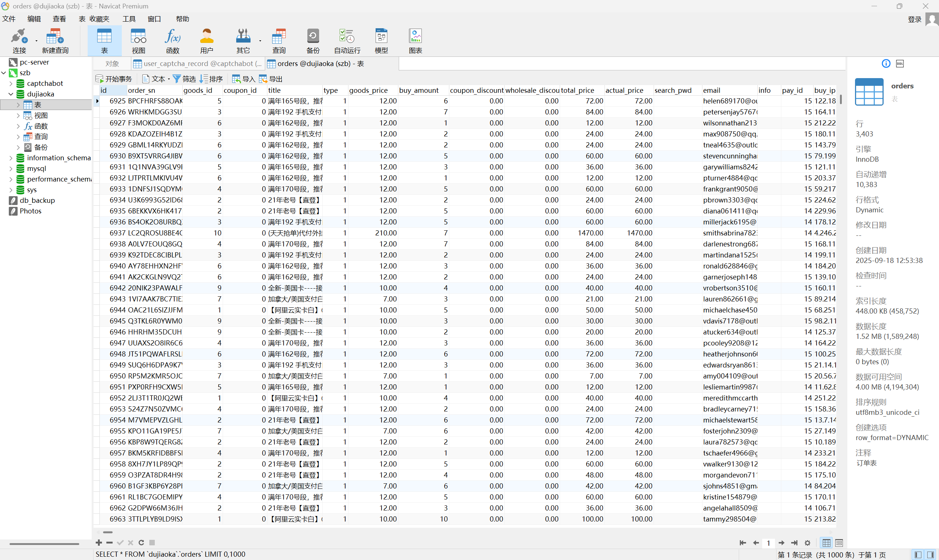The width and height of the screenshot is (939, 560).
Task: Click the 用户 user toolbar icon
Action: click(x=207, y=40)
